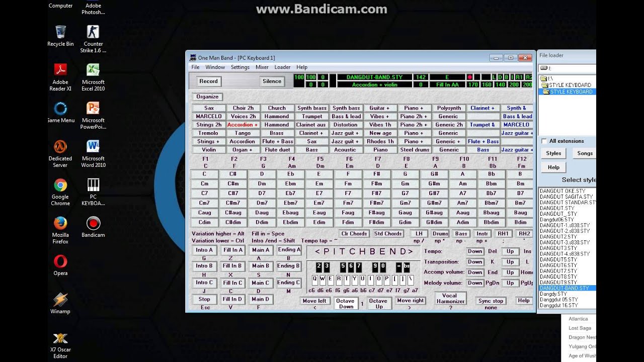Select Dangdy.STY in the style list

click(553, 294)
